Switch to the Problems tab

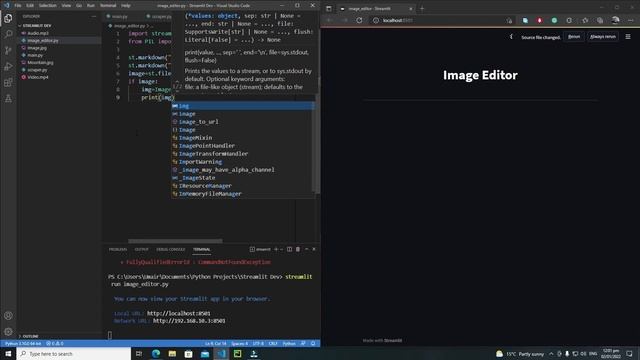pyautogui.click(x=118, y=249)
